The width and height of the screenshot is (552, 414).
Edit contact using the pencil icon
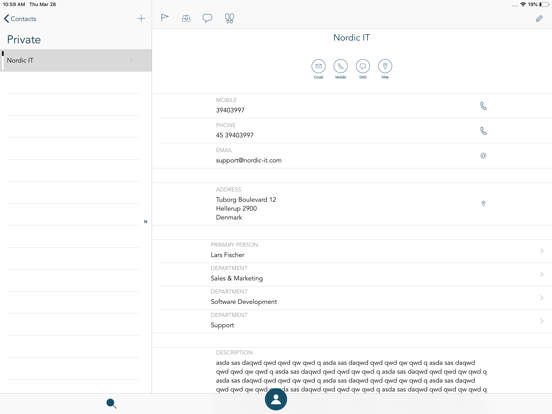point(539,19)
